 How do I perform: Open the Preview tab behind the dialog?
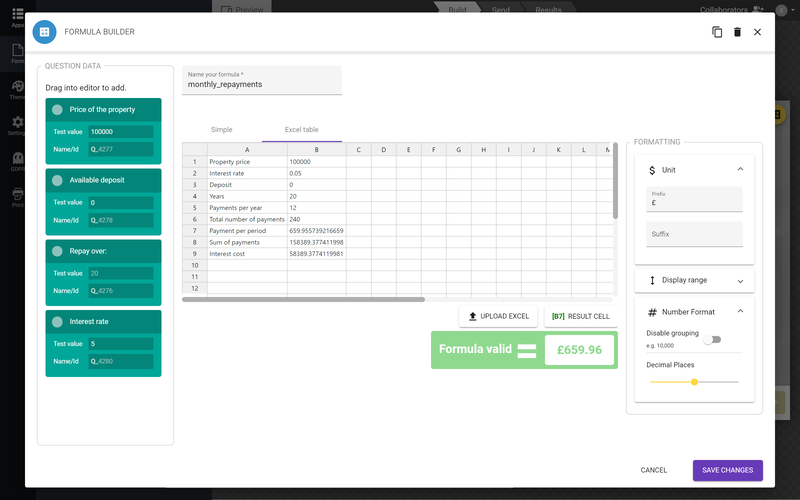(x=242, y=9)
